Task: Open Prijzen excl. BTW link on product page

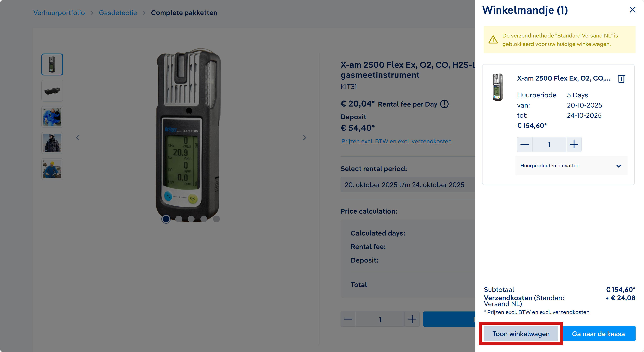Action: point(396,141)
